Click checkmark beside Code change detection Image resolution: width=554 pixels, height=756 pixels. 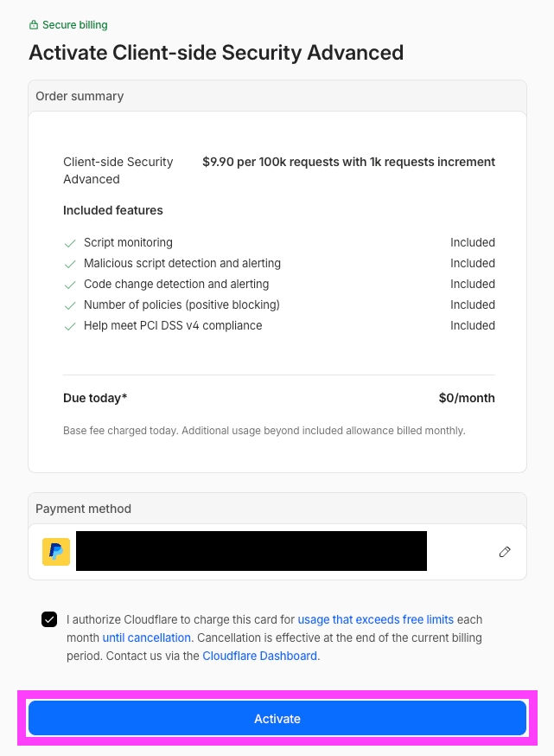(x=70, y=285)
